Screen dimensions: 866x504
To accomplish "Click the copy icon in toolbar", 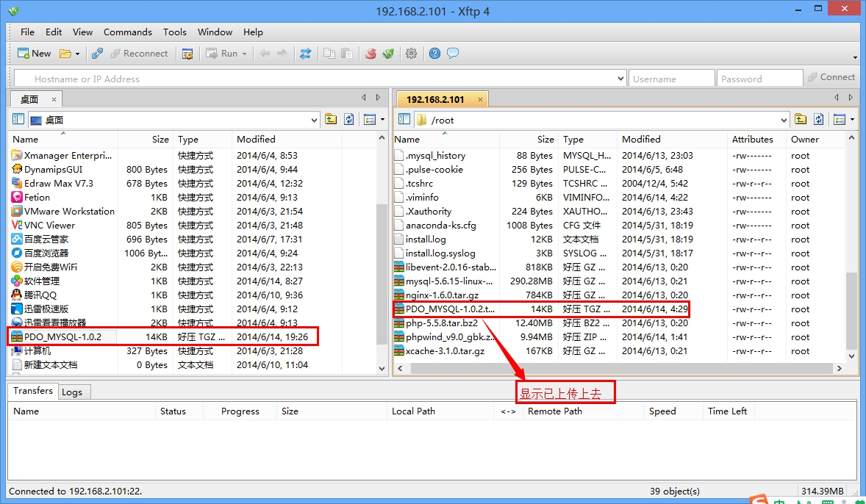I will tap(329, 54).
